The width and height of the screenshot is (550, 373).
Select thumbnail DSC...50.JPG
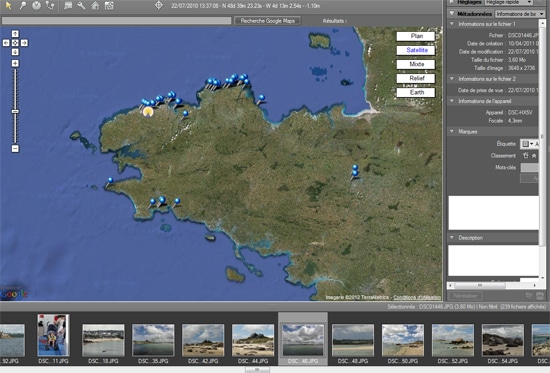(x=403, y=340)
